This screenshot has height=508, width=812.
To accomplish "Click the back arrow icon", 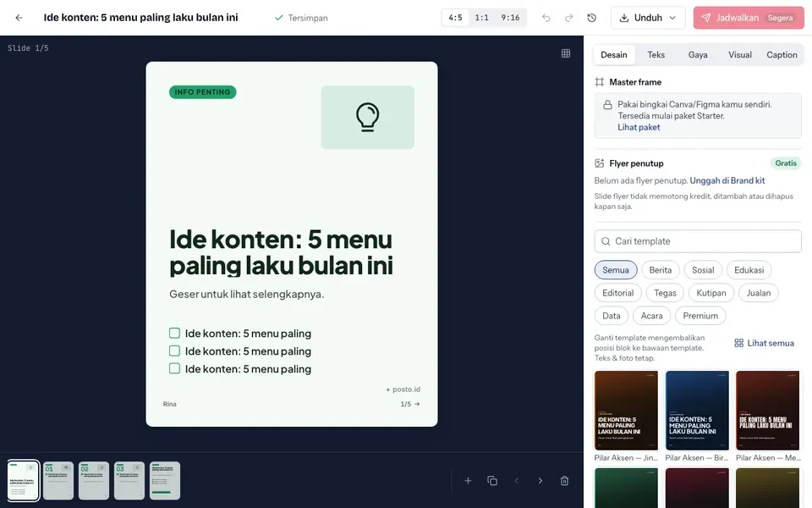I will [19, 18].
